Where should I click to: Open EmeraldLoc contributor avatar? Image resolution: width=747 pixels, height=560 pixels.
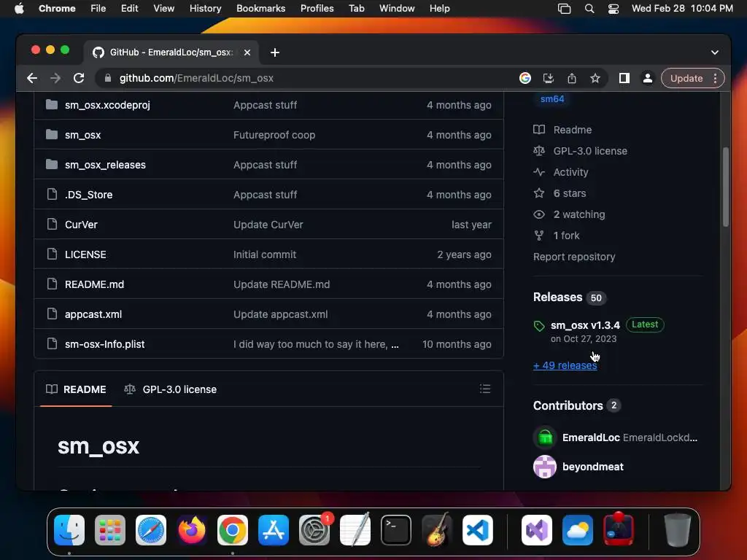(545, 437)
